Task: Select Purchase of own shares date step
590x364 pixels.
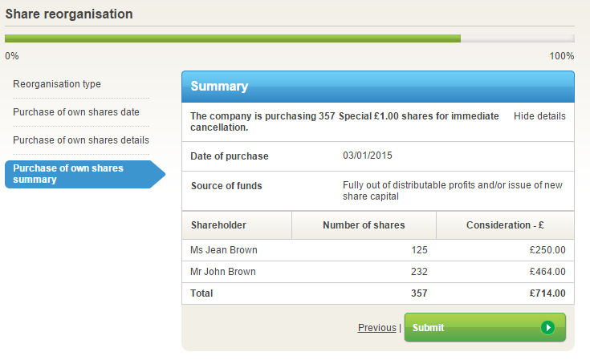Action: pos(76,112)
